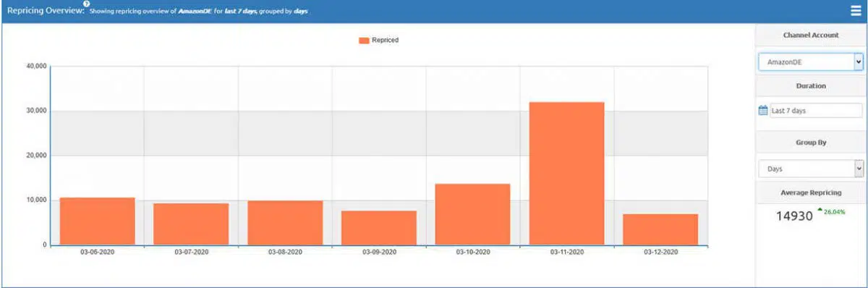Click the Duration heading
The image size is (868, 288).
click(x=811, y=85)
